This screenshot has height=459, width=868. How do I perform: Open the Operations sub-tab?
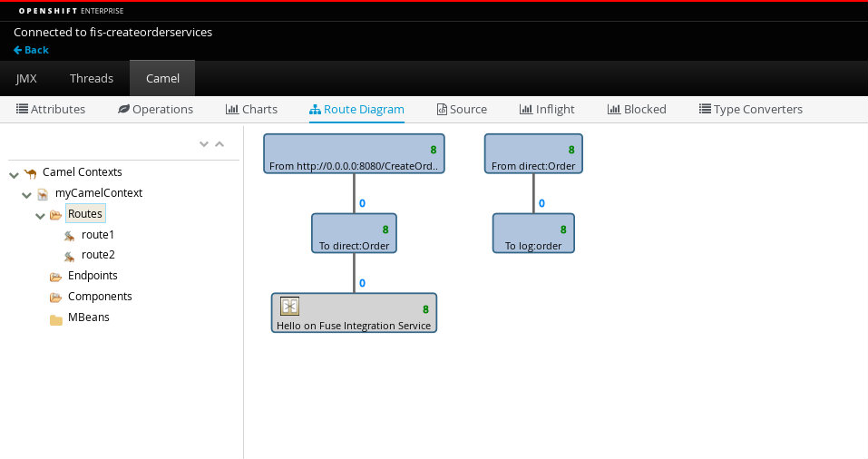click(x=156, y=109)
